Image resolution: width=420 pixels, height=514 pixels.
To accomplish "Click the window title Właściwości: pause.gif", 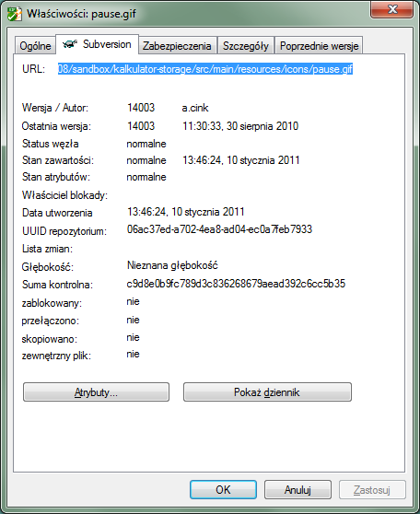I will point(81,14).
